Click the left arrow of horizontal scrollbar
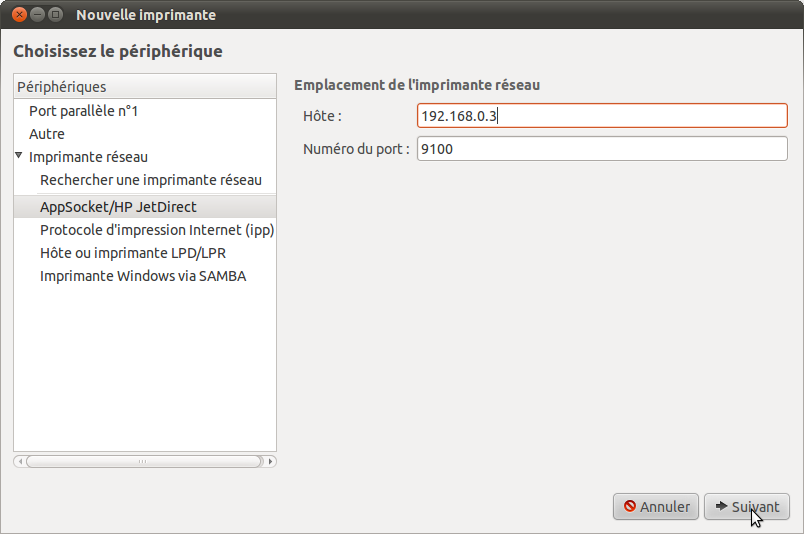Image resolution: width=804 pixels, height=534 pixels. pyautogui.click(x=20, y=462)
